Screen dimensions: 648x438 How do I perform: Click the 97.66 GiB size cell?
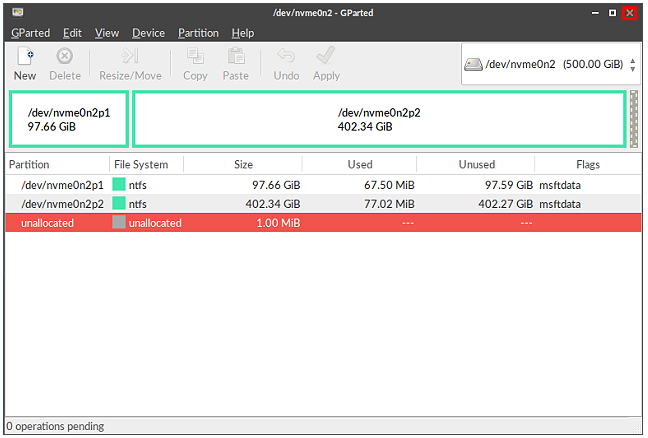click(x=276, y=185)
